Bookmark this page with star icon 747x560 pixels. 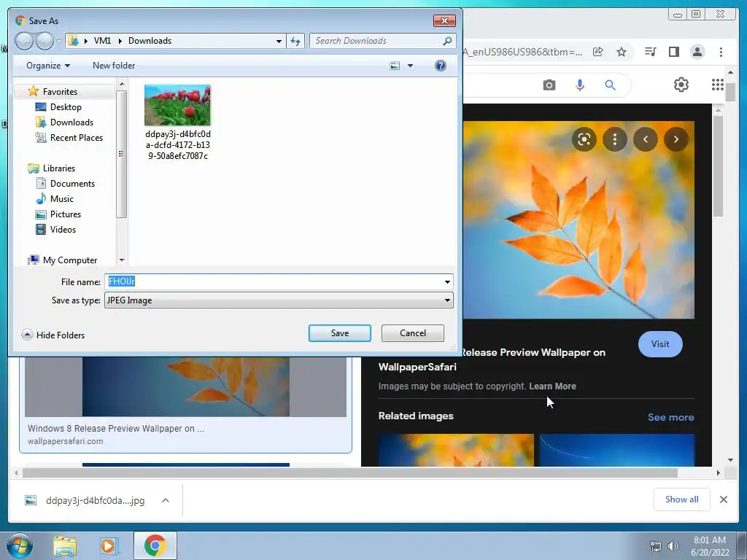622,52
